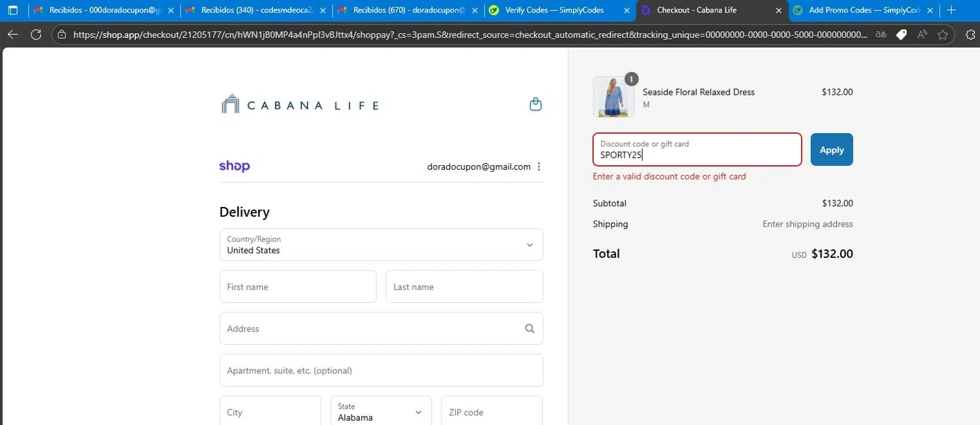Activate Read aloud icon in address bar

point(922,35)
